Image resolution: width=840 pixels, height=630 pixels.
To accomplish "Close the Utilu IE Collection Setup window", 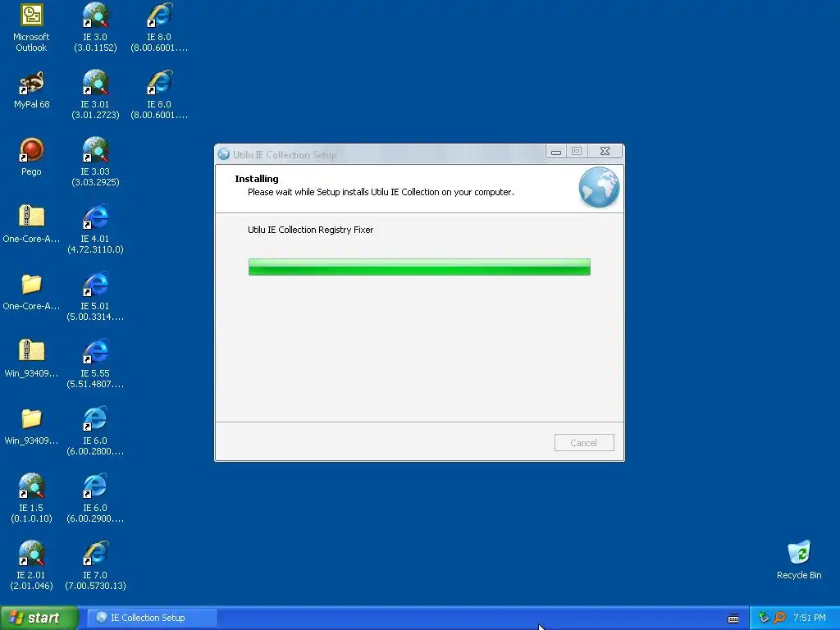I will [605, 152].
